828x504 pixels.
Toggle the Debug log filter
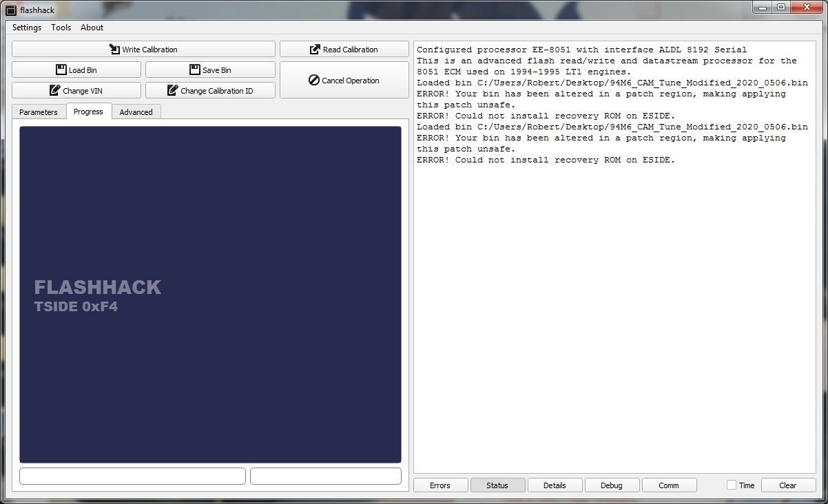tap(612, 485)
